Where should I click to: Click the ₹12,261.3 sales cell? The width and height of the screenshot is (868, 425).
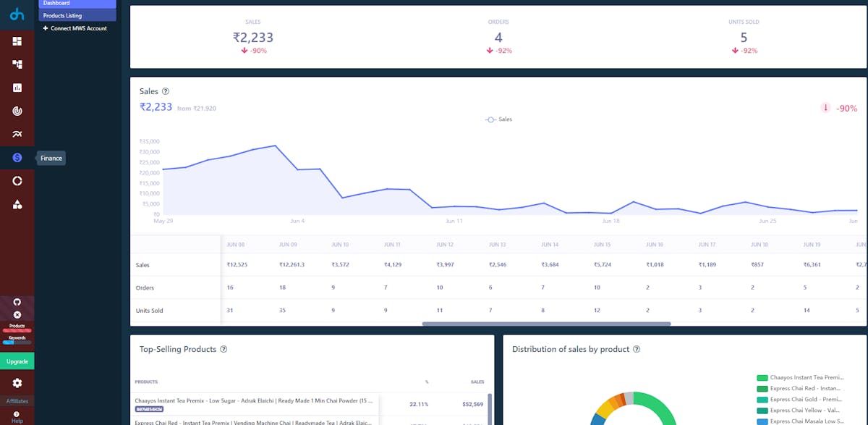tap(292, 265)
